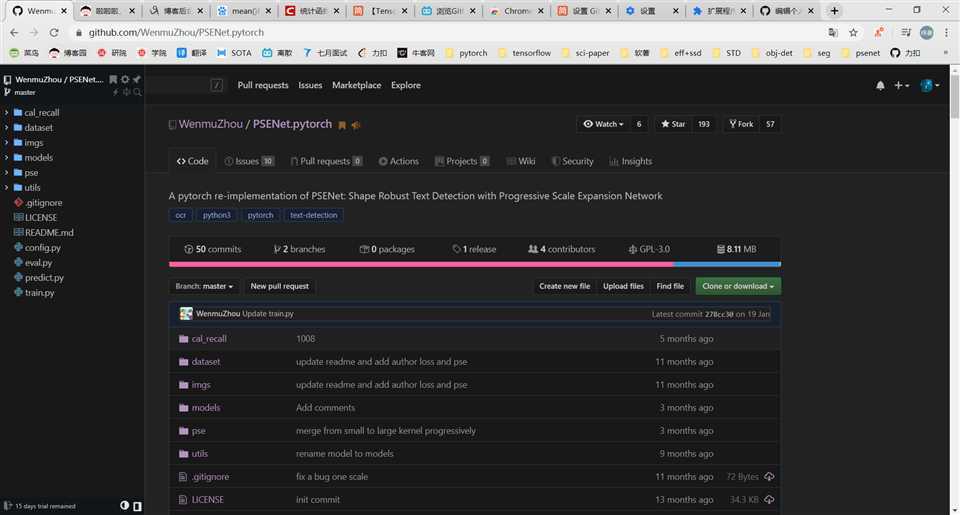Click Explore in top navigation
Screen dimensions: 960x515
click(406, 86)
